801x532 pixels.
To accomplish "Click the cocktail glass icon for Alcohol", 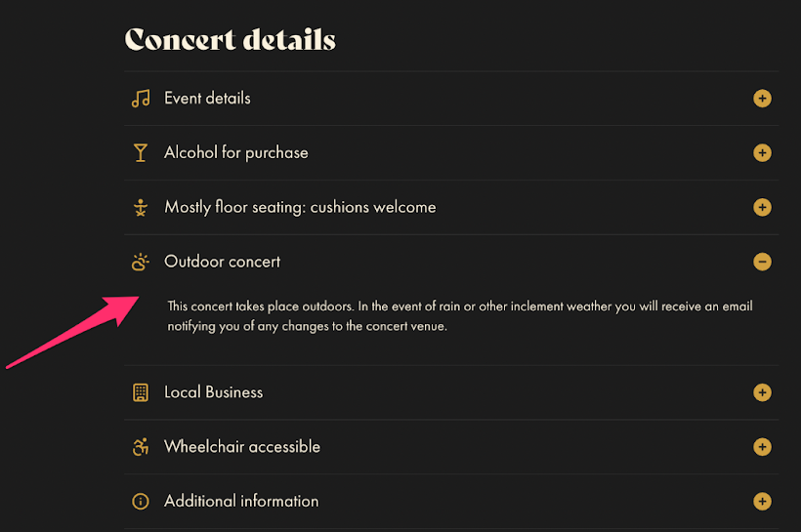I will click(141, 152).
